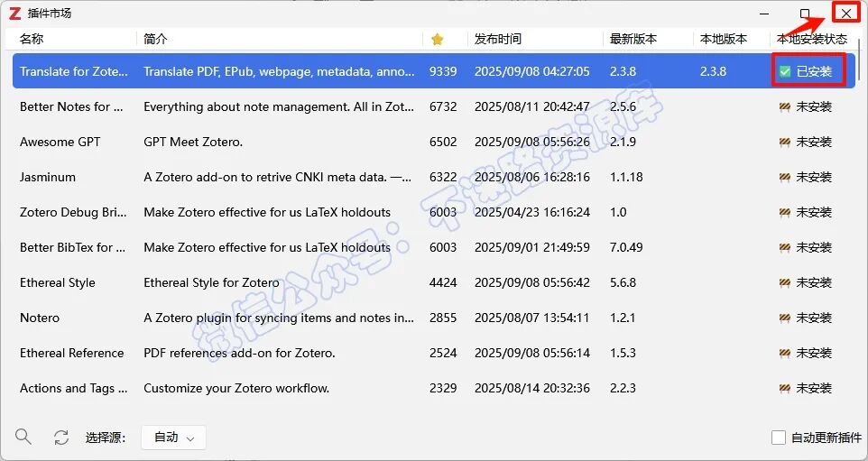Sort by 简介 column header
The image size is (868, 461).
point(155,39)
